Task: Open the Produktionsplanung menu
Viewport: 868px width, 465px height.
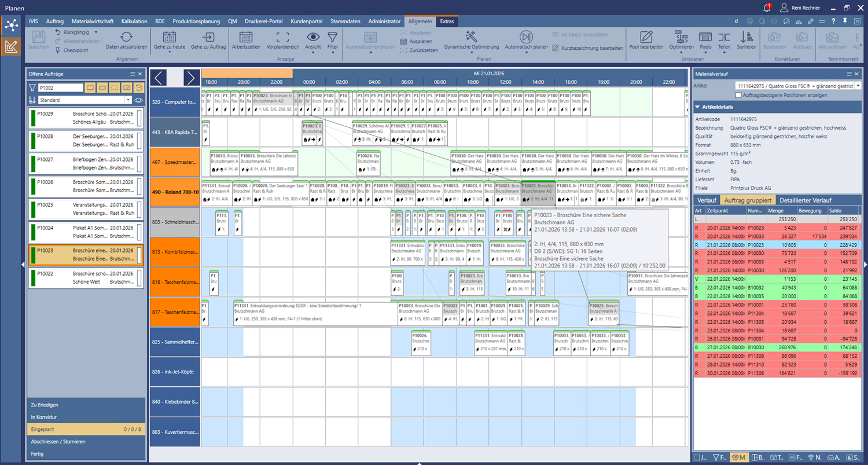Action: tap(196, 21)
